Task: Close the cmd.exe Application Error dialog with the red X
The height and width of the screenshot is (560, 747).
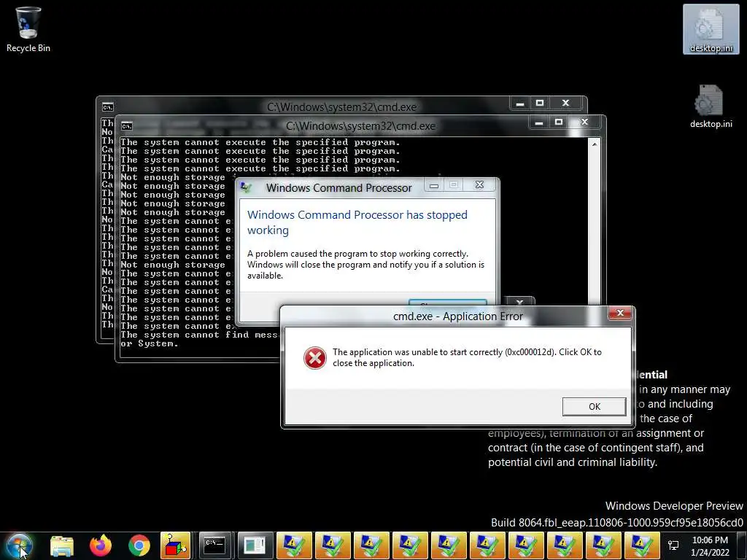Action: coord(620,313)
